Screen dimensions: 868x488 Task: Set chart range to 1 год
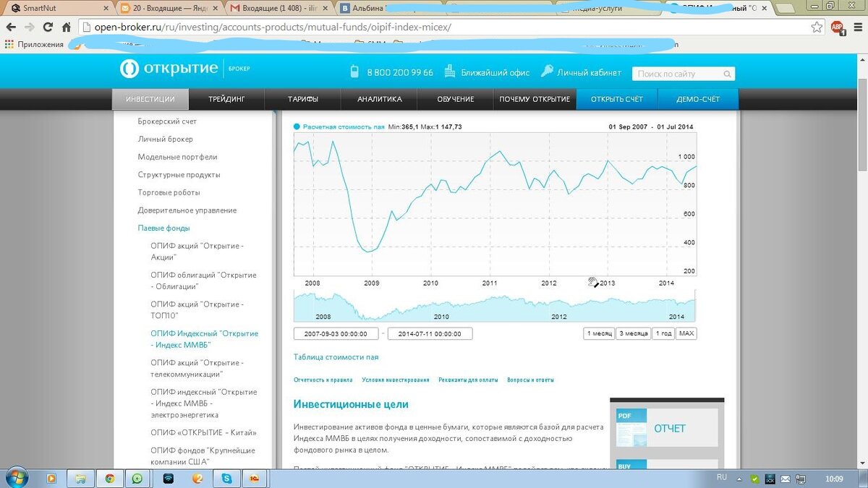663,333
